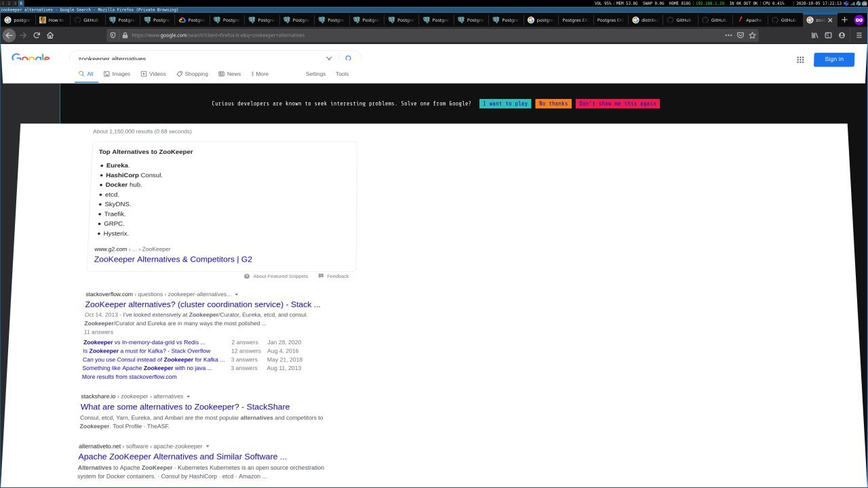
Task: Select the News search tab
Action: click(x=229, y=74)
